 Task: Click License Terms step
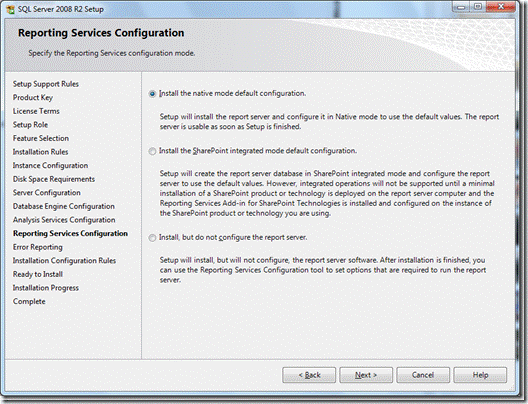[x=36, y=111]
